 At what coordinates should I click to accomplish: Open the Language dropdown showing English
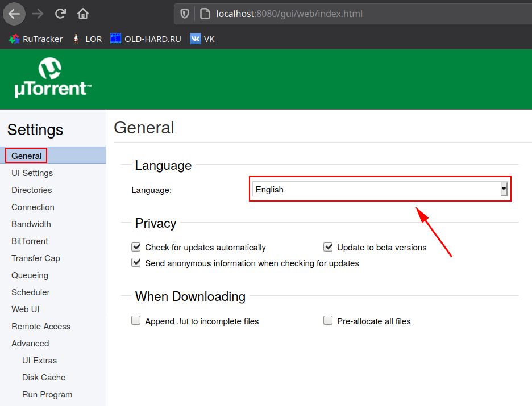380,190
